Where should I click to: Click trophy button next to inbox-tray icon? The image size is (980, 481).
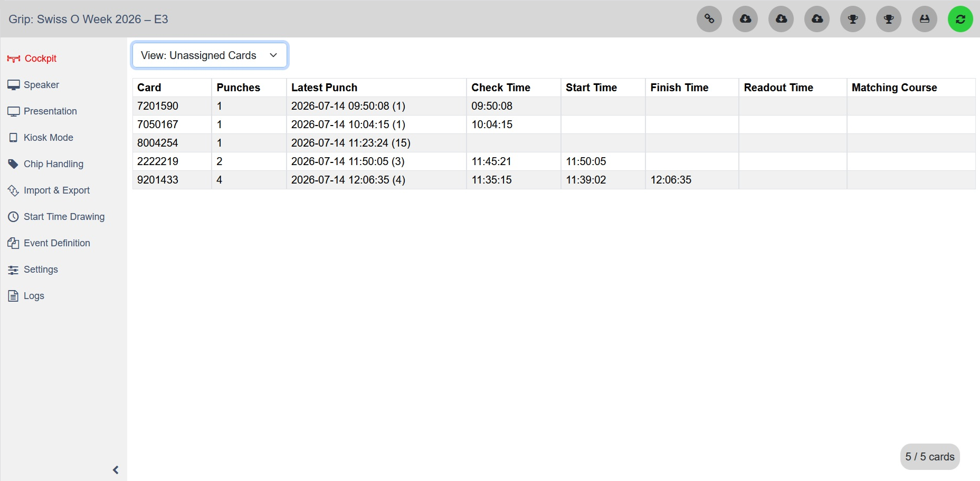pos(889,19)
